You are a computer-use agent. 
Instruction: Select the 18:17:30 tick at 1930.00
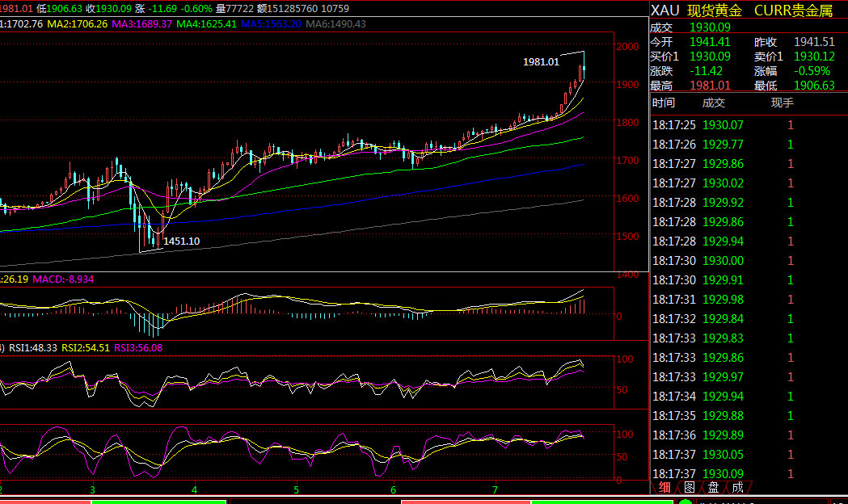724,261
